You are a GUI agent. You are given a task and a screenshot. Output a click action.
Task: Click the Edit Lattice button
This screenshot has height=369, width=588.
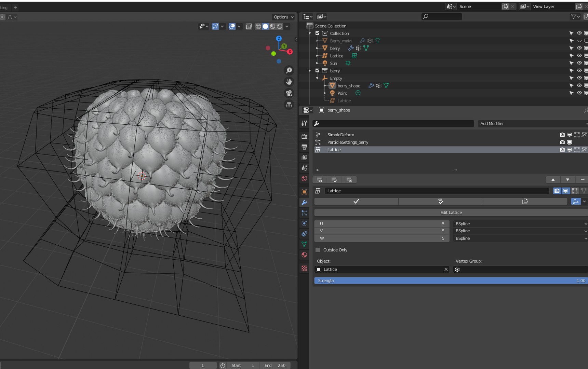(451, 213)
